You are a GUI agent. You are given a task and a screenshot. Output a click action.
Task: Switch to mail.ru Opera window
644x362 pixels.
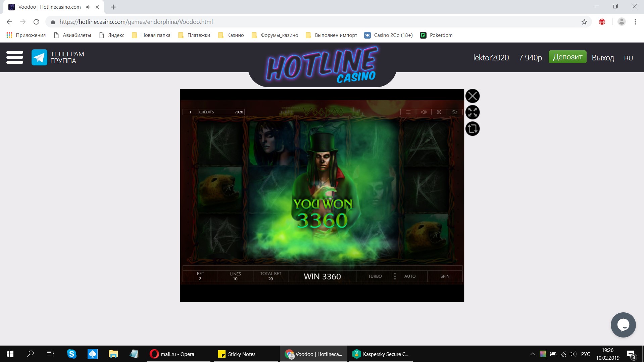click(x=178, y=354)
